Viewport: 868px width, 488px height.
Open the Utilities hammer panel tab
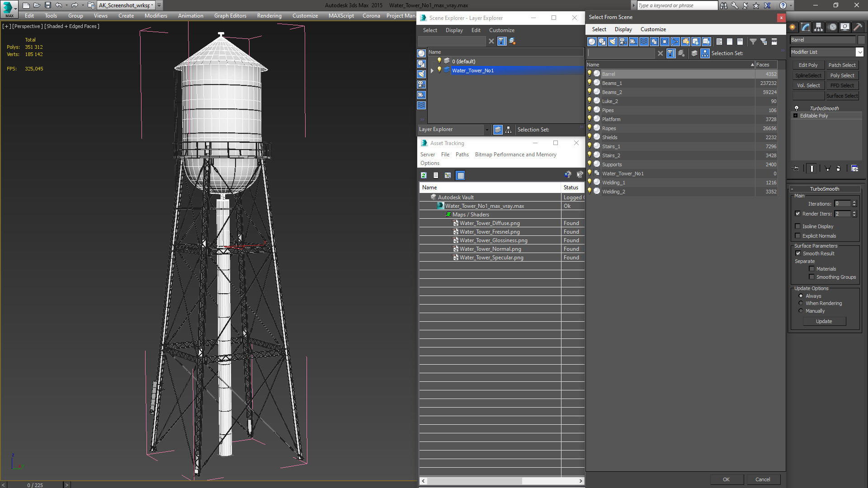[858, 27]
